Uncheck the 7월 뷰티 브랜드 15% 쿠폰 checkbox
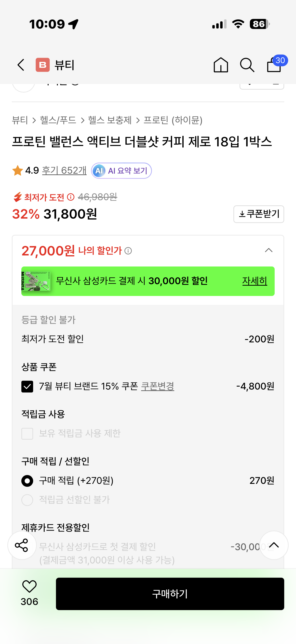Image resolution: width=296 pixels, height=644 pixels. [27, 387]
